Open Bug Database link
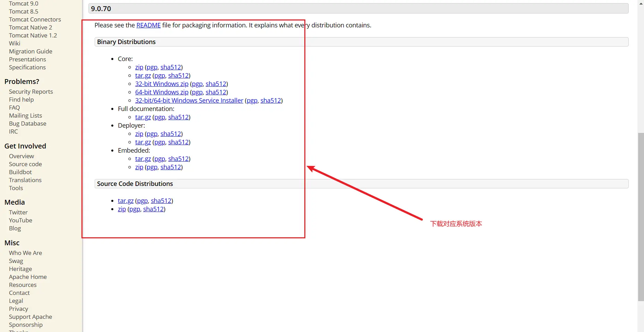644x332 pixels. (x=28, y=124)
